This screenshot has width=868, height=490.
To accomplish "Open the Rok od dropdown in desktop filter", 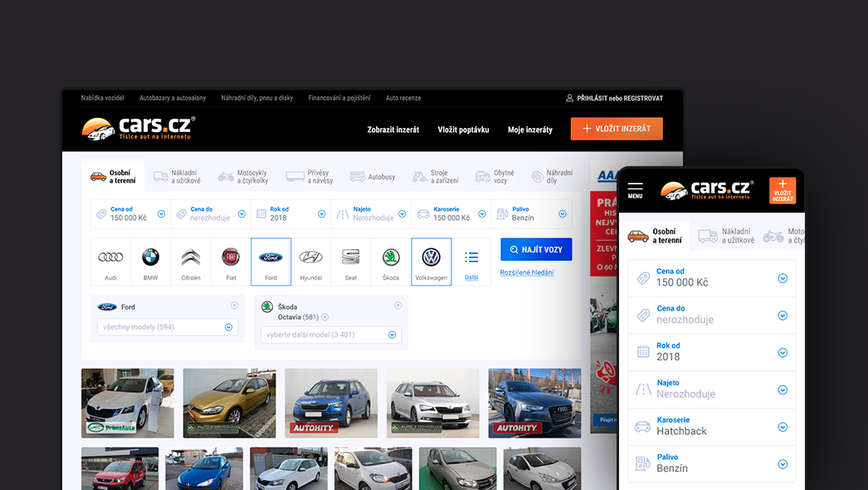I will click(291, 214).
